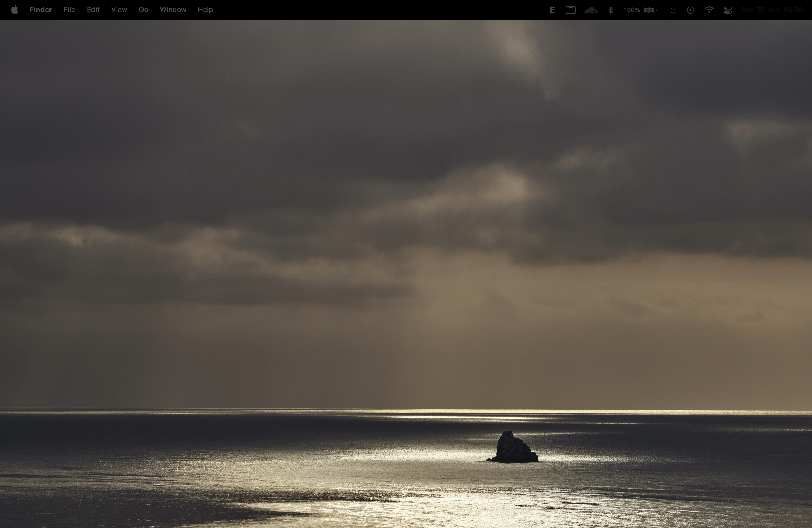Viewport: 812px width, 528px height.
Task: Open the Now Playing play icon
Action: pyautogui.click(x=690, y=10)
